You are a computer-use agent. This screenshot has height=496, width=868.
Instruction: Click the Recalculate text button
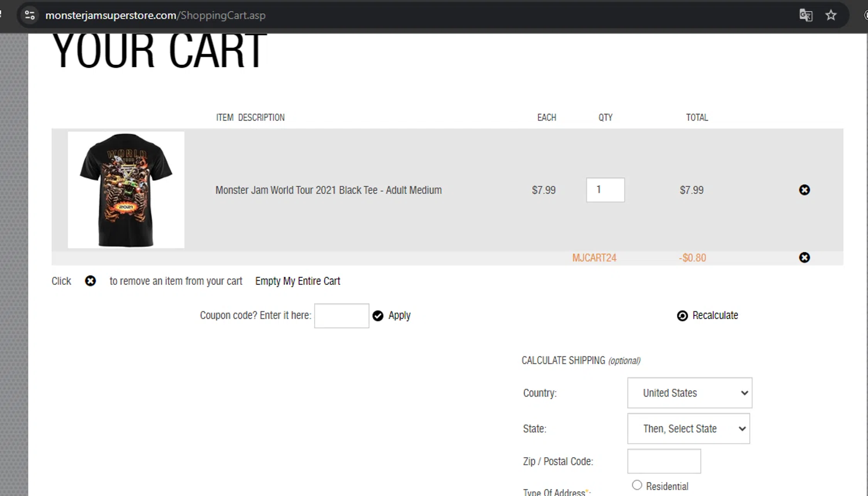715,315
